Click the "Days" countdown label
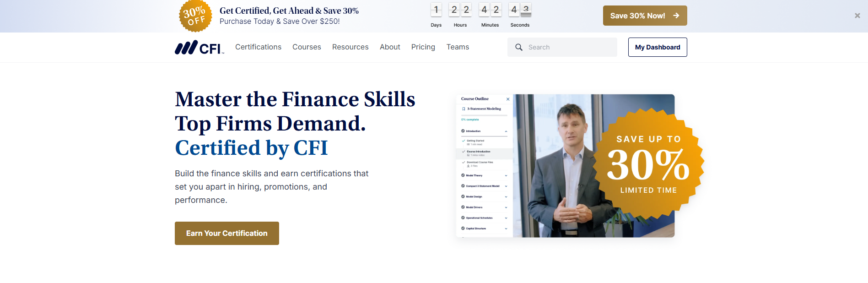 tap(436, 25)
